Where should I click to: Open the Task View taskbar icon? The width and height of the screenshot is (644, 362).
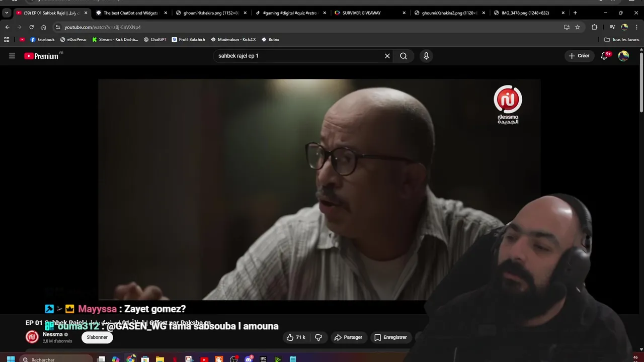[x=101, y=359]
